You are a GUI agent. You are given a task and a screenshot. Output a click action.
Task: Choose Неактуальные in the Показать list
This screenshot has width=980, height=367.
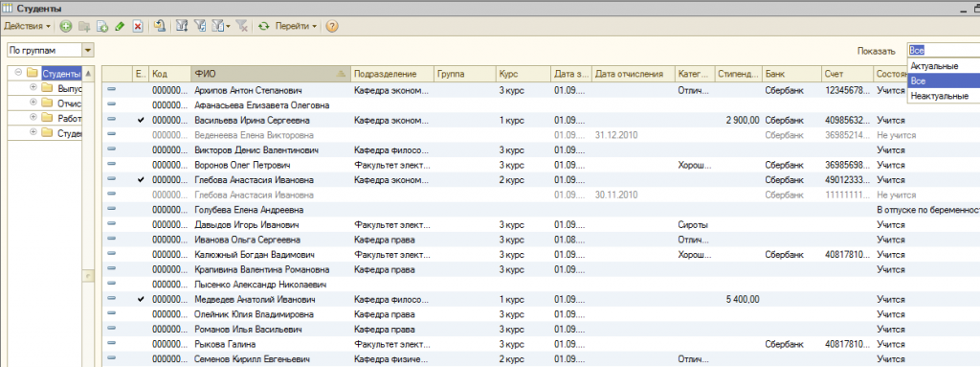[x=943, y=96]
